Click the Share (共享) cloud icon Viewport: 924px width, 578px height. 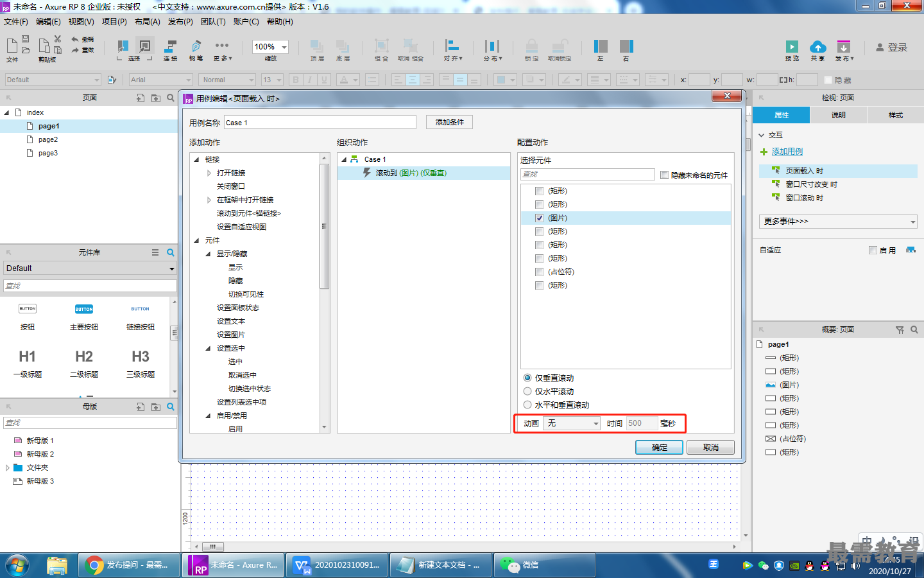tap(817, 47)
